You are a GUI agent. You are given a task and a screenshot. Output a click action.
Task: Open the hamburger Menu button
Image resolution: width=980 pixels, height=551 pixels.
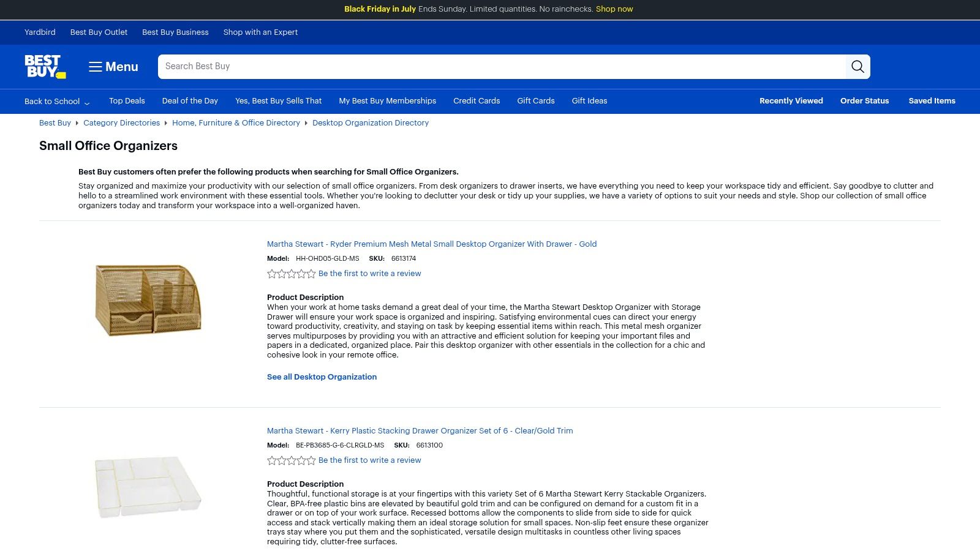113,67
